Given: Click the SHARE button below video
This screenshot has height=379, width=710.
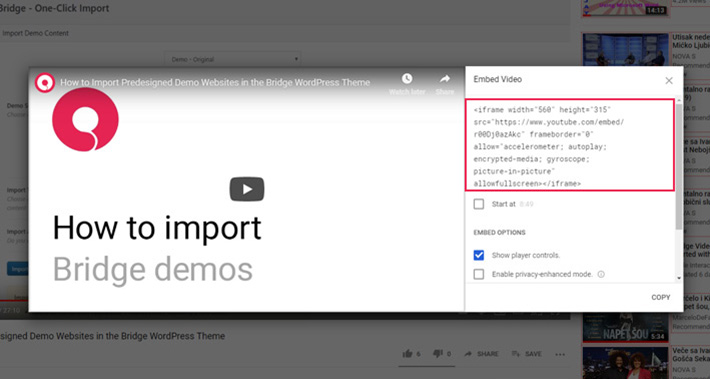Looking at the screenshot, I should [482, 354].
